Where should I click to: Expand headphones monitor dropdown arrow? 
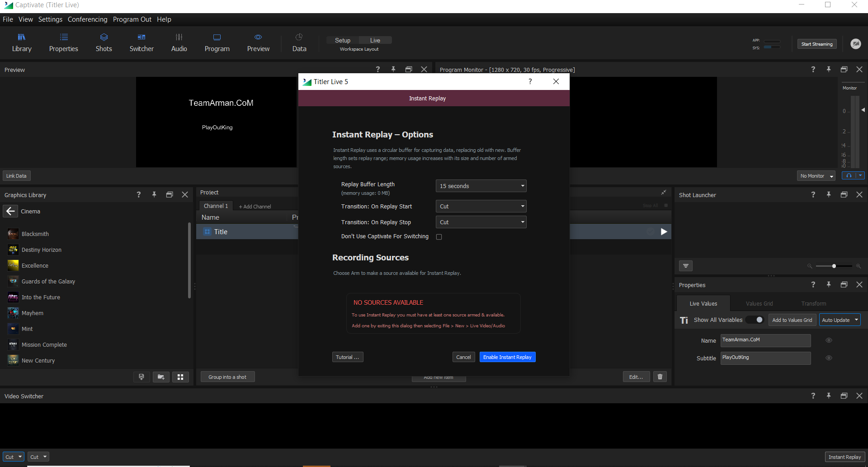tap(860, 176)
